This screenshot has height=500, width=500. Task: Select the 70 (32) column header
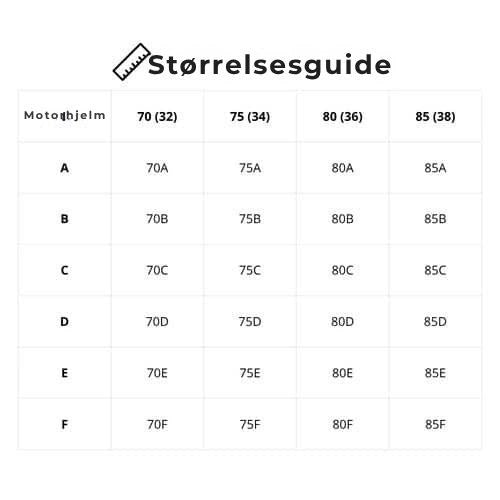[x=157, y=117]
